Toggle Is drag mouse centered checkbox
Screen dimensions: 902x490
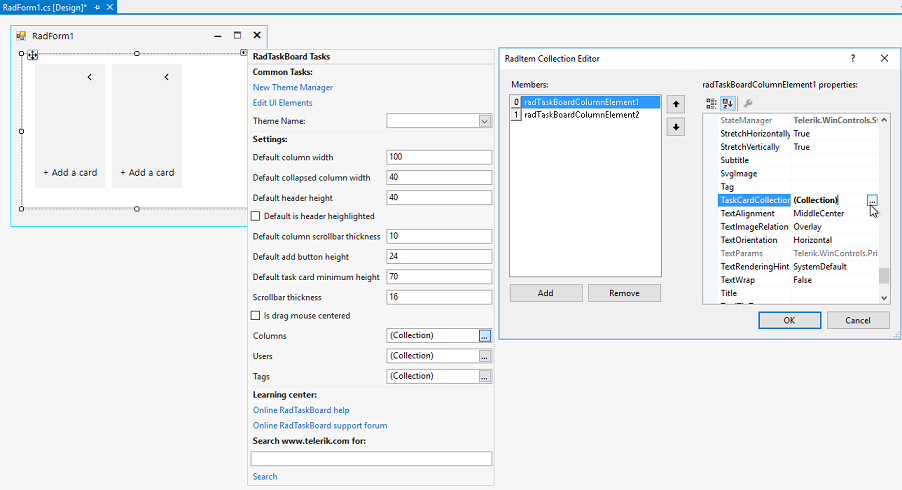coord(256,316)
